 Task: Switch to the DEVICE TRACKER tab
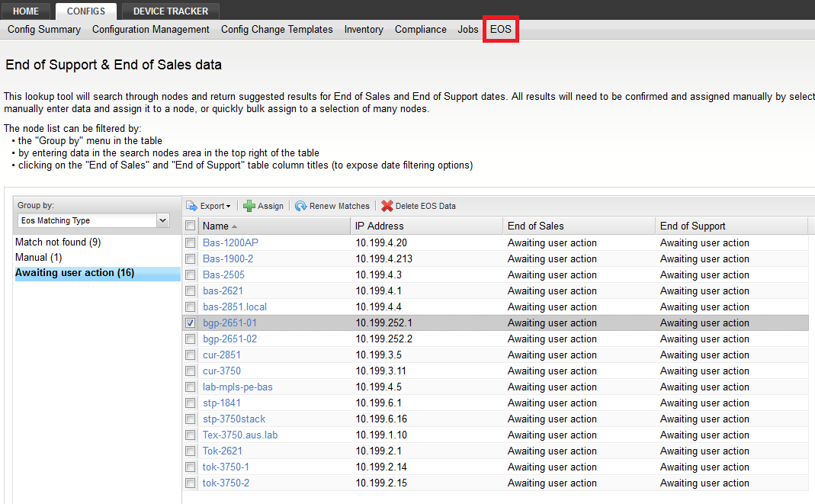click(171, 11)
